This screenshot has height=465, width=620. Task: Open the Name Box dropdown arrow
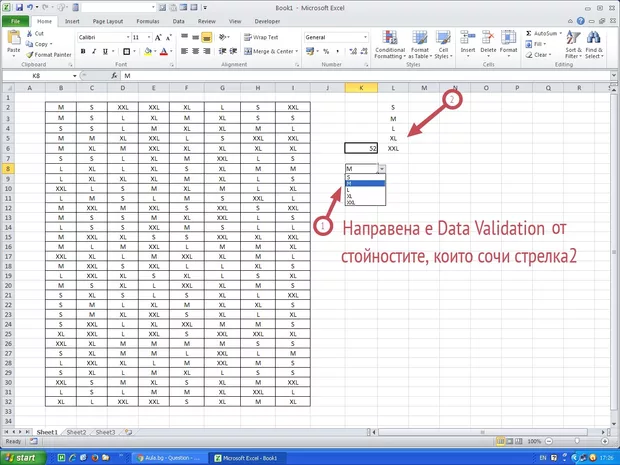pyautogui.click(x=74, y=76)
